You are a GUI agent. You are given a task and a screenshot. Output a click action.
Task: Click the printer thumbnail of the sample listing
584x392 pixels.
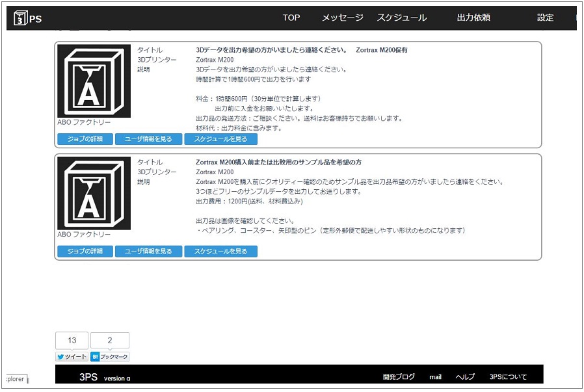tap(94, 193)
